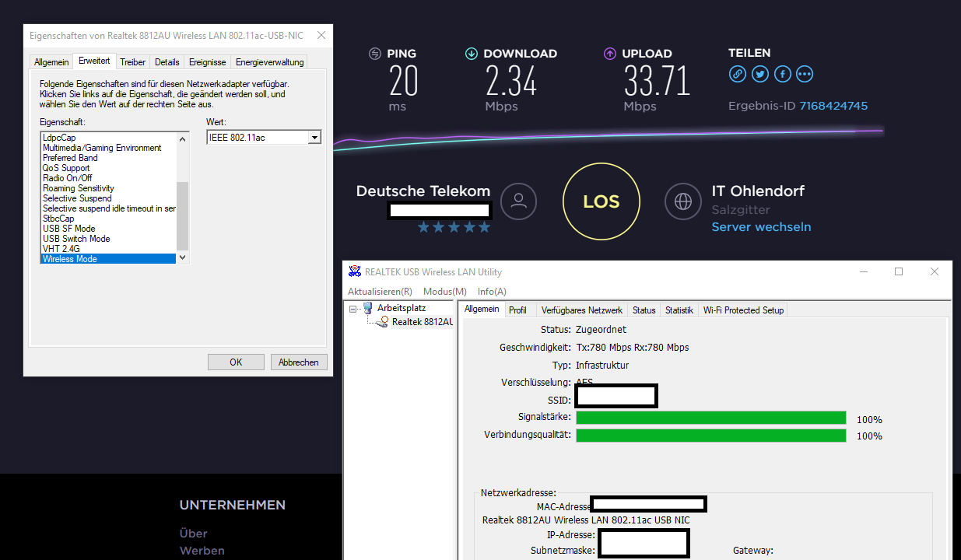Screen dimensions: 961x560
Task: Select the VHT 2.4G property
Action: point(108,249)
